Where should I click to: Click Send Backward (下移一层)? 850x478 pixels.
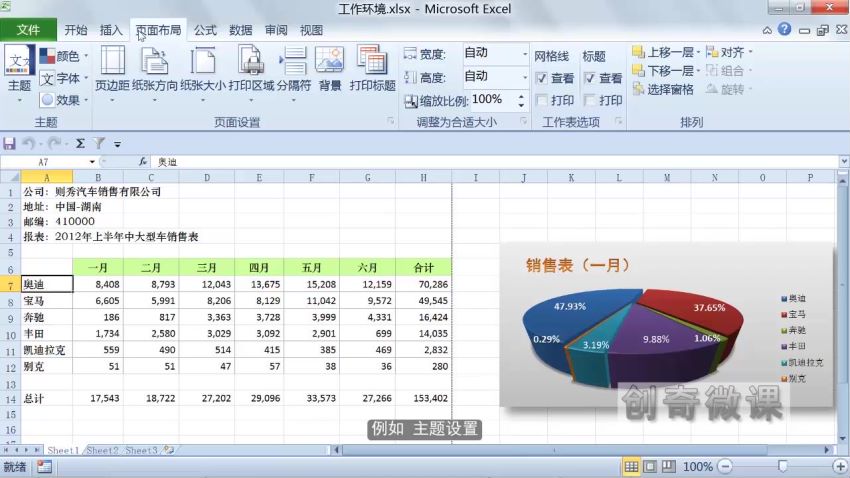(666, 70)
